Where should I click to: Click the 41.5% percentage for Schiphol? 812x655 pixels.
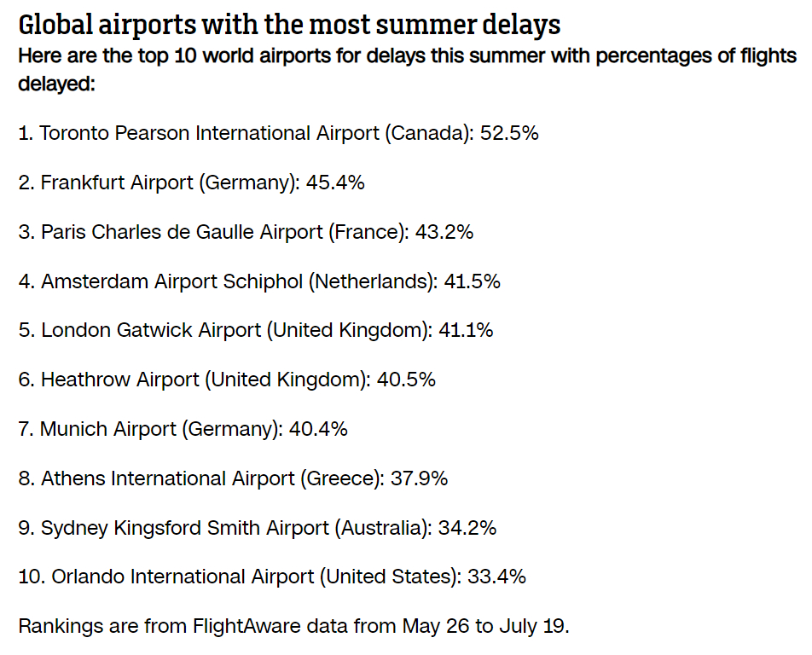click(472, 281)
